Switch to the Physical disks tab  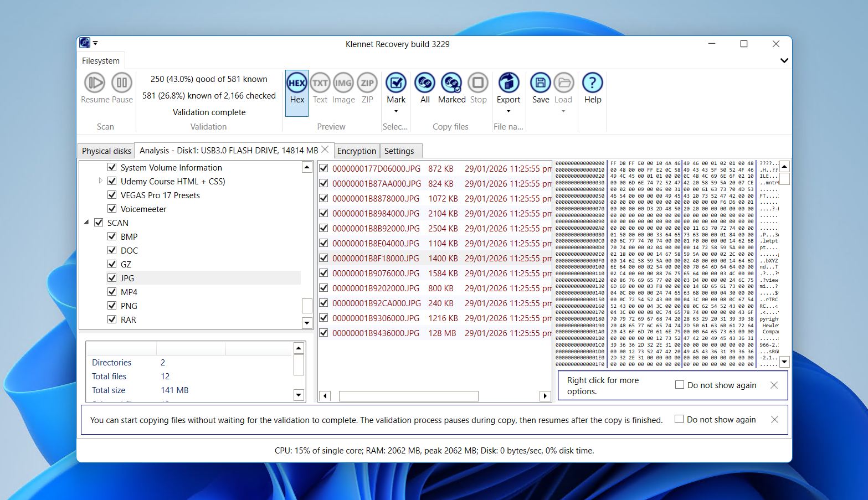(105, 151)
